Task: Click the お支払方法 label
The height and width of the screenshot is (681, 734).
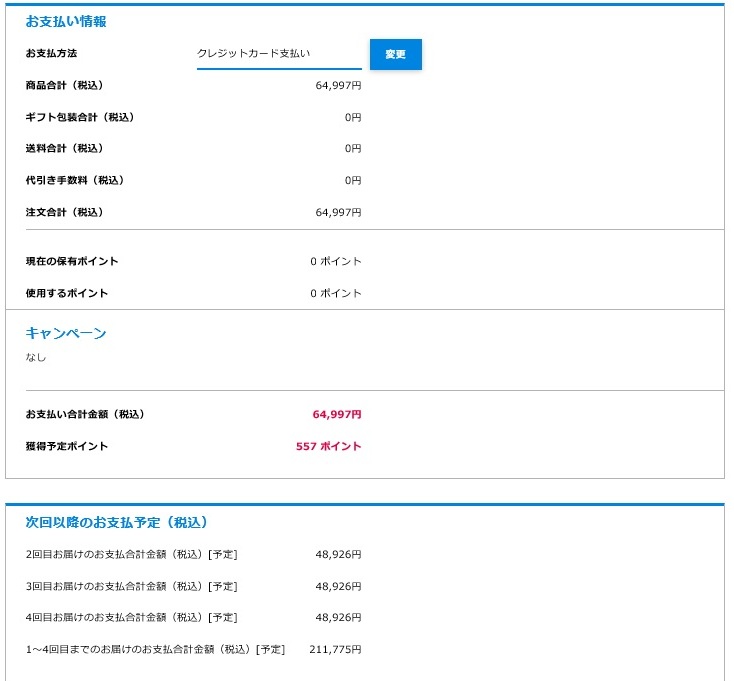Action: 51,53
